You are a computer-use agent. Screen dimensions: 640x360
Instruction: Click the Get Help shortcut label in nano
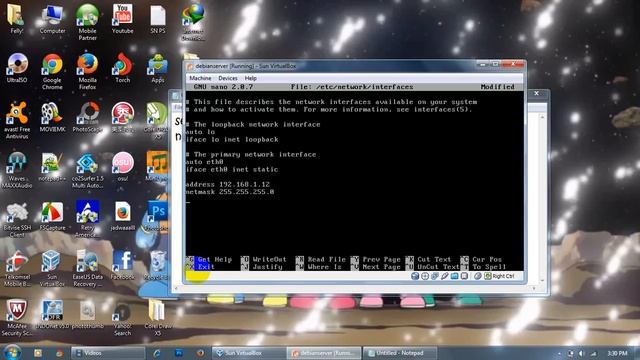pyautogui.click(x=215, y=260)
